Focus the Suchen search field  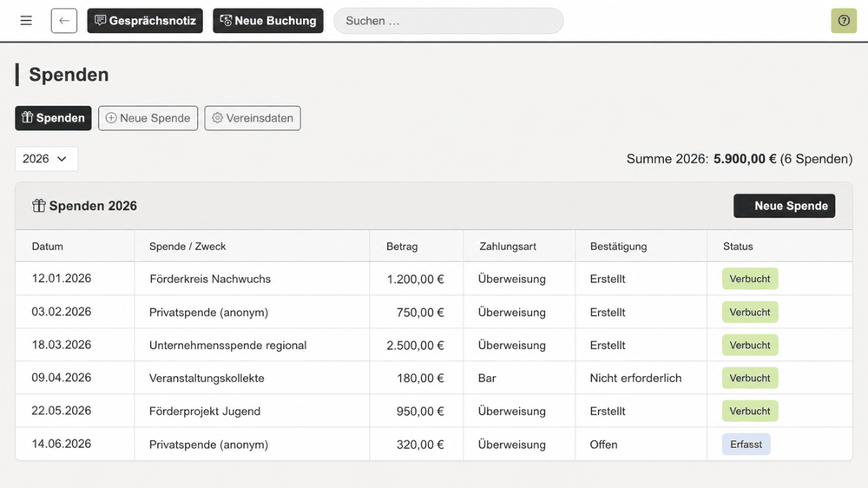click(449, 21)
